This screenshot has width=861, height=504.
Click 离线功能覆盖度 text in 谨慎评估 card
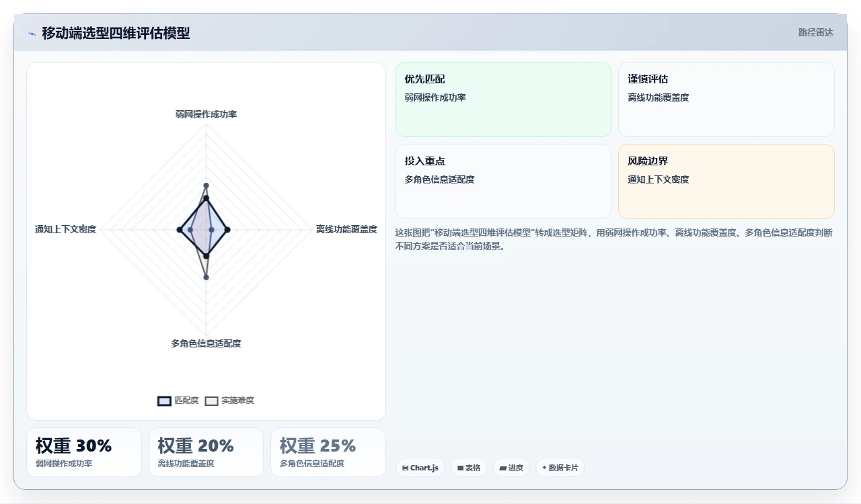tap(659, 97)
